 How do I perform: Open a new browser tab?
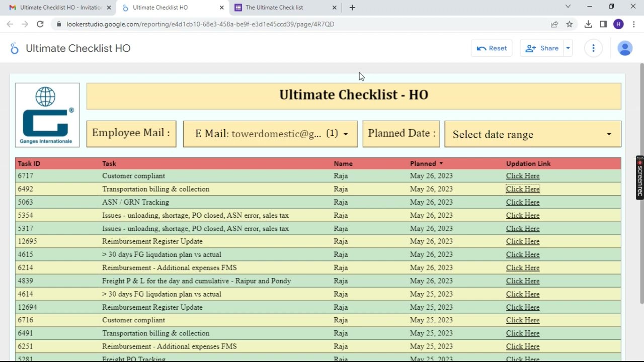352,8
